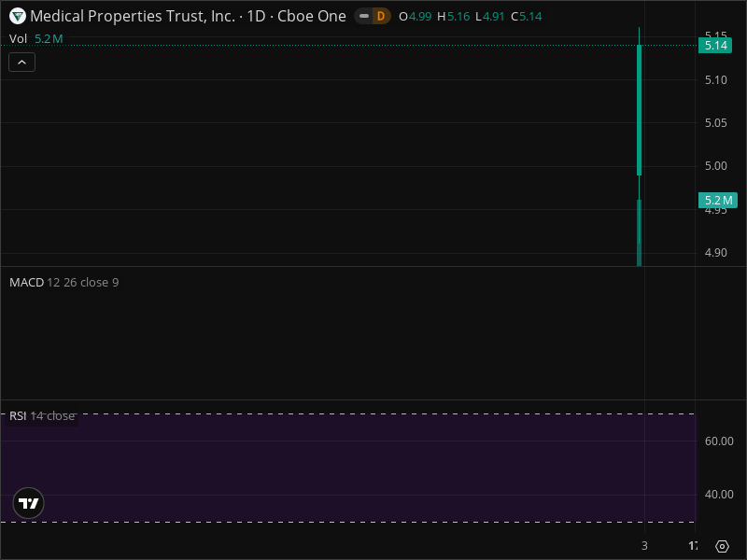Select the Vol 5.2M volume legend
The width and height of the screenshot is (747, 560).
[x=36, y=38]
